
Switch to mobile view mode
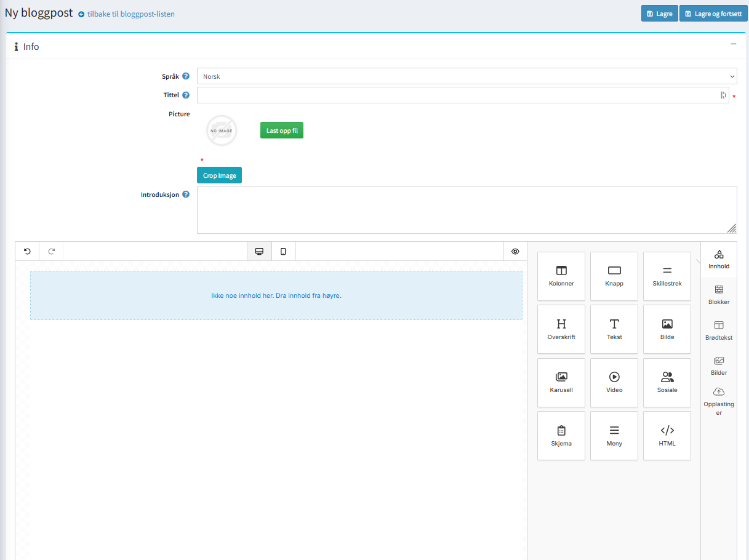[283, 251]
